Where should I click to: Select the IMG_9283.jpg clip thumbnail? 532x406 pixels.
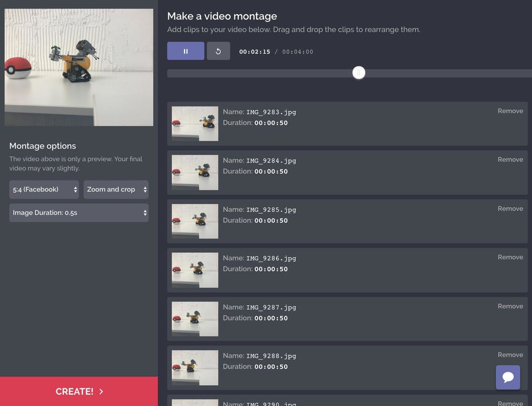(195, 124)
